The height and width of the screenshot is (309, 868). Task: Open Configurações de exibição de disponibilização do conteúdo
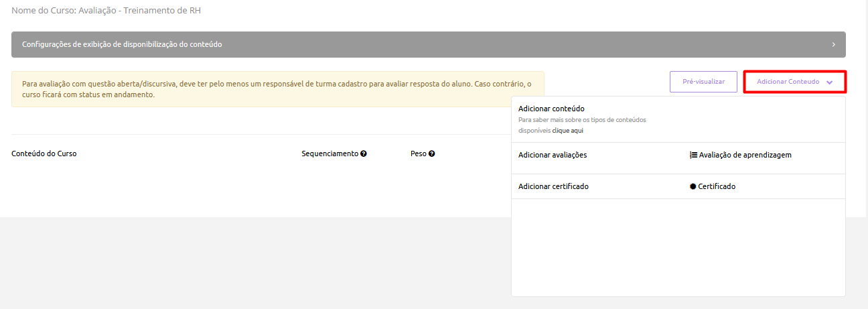(122, 44)
